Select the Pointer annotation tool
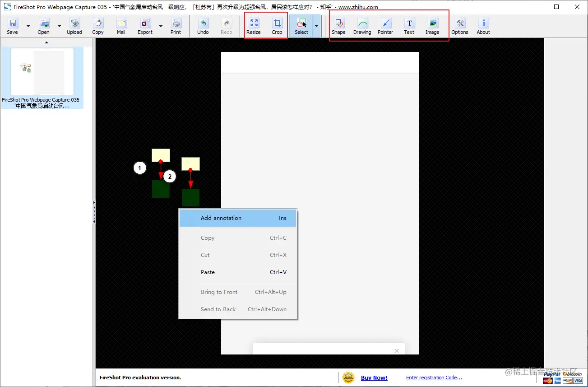 pos(385,26)
